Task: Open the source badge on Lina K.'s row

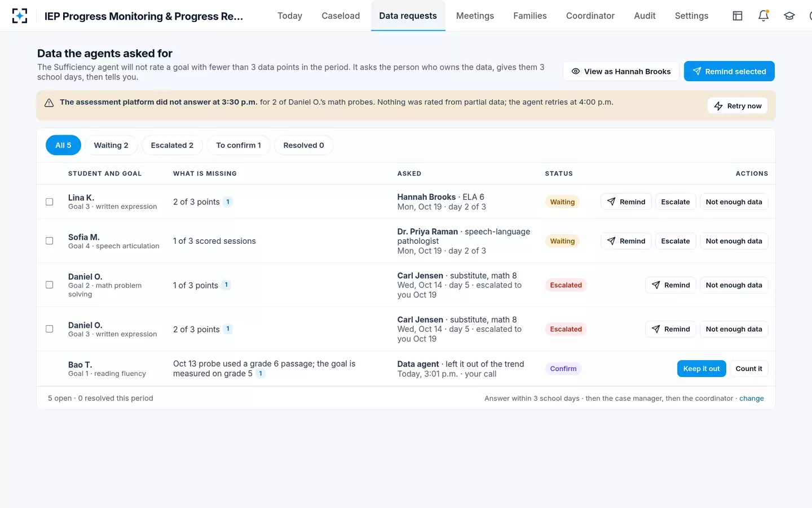Action: [x=228, y=202]
